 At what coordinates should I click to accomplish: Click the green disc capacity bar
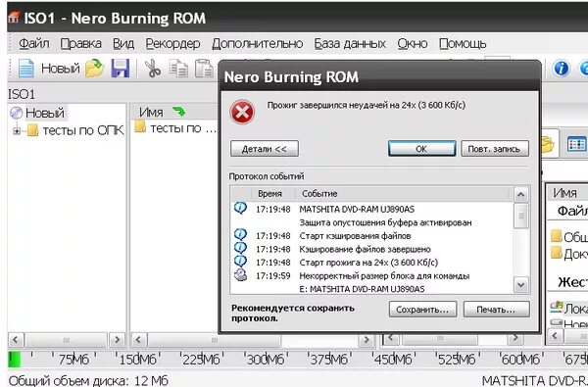tap(15, 360)
